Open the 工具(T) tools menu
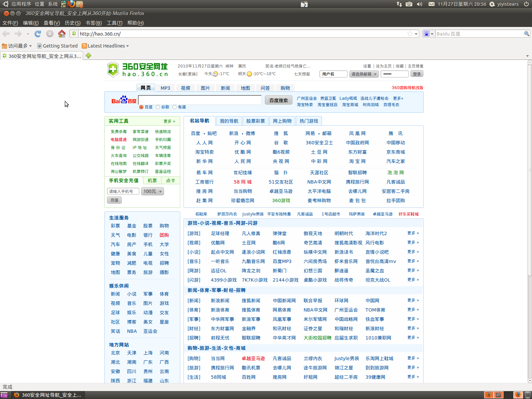Image resolution: width=532 pixels, height=399 pixels. [114, 23]
